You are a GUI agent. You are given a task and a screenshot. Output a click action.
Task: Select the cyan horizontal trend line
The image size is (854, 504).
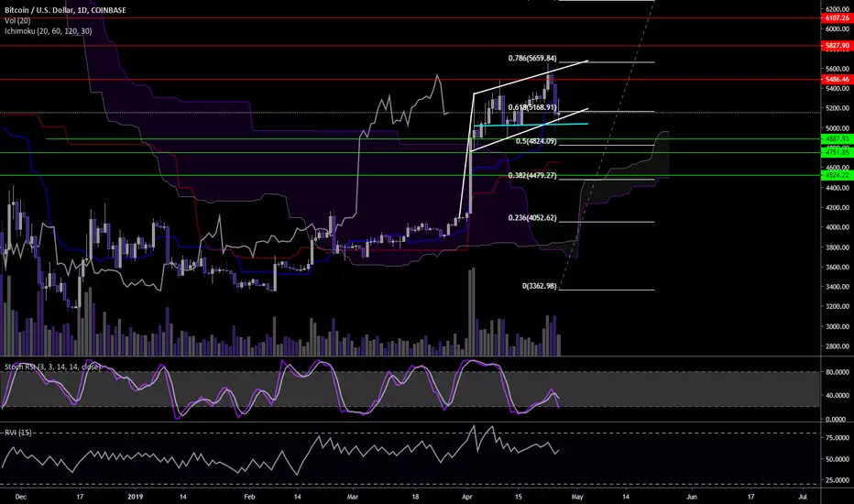click(x=531, y=125)
